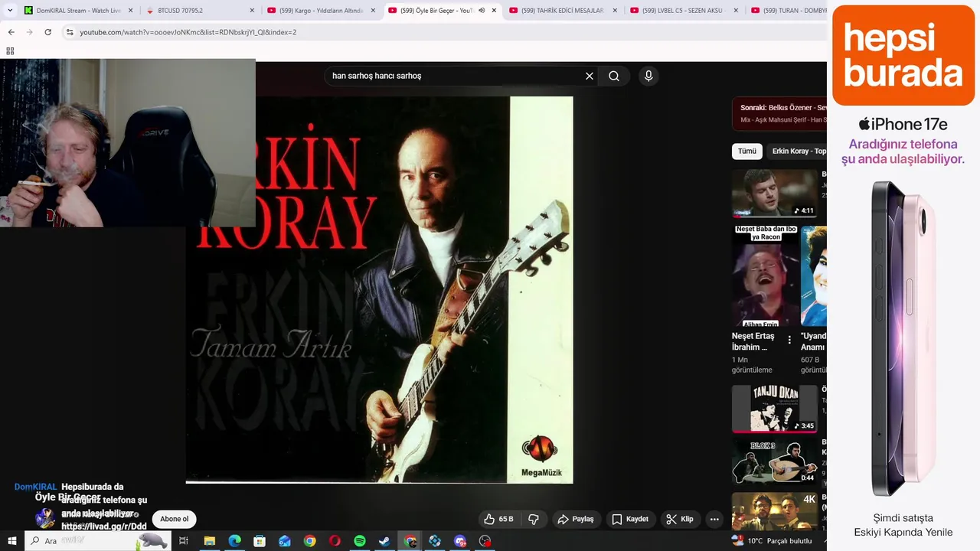Open the Chrome apps grid icon
Viewport: 980px width, 551px height.
coord(10,51)
